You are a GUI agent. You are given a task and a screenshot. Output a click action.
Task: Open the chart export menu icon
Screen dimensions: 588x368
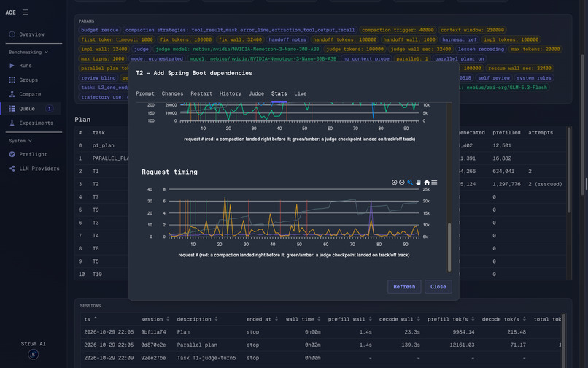434,182
